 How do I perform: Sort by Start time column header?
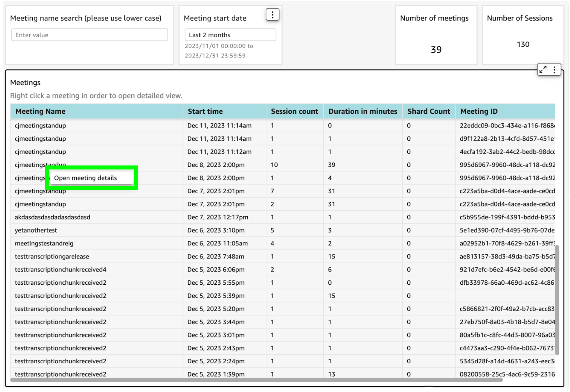tap(205, 111)
